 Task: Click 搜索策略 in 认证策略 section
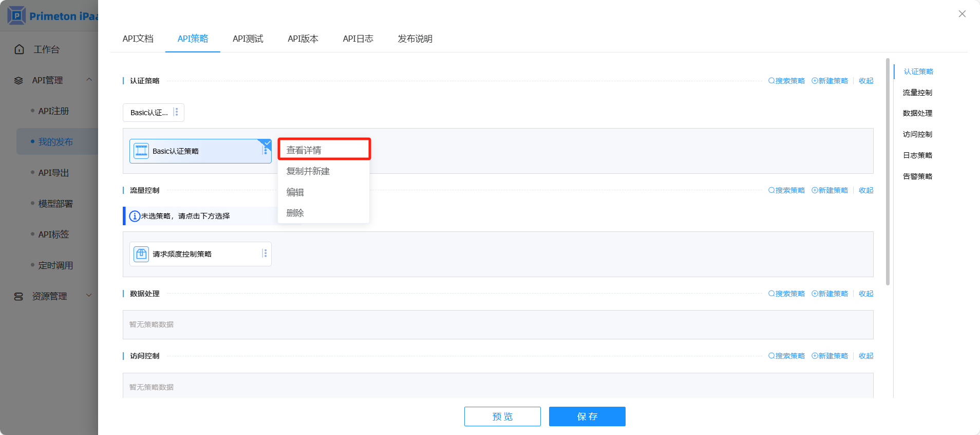[x=786, y=81]
